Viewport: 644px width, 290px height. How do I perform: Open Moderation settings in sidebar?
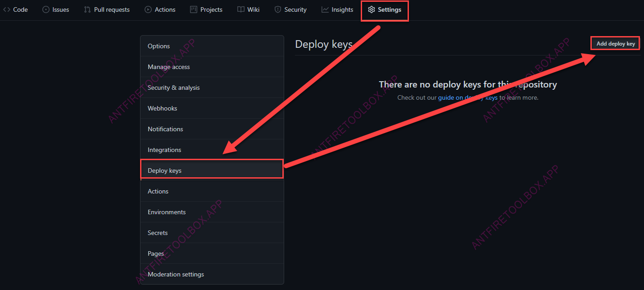pos(212,274)
